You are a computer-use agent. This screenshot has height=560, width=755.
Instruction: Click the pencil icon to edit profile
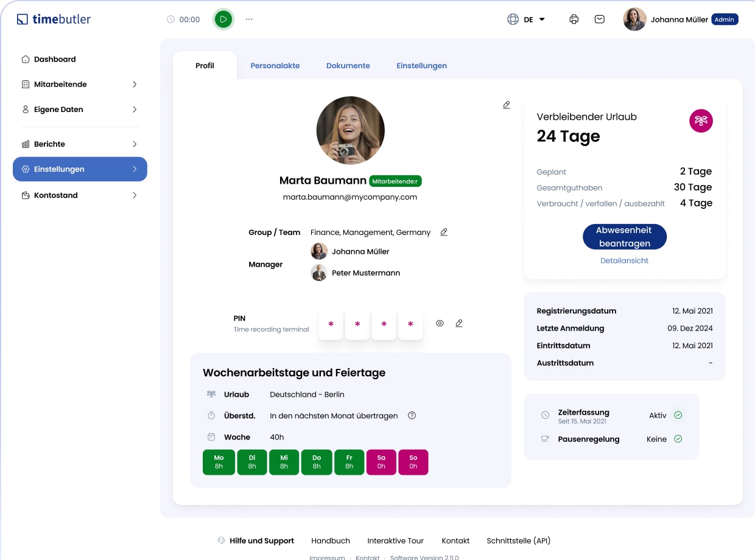pyautogui.click(x=507, y=105)
